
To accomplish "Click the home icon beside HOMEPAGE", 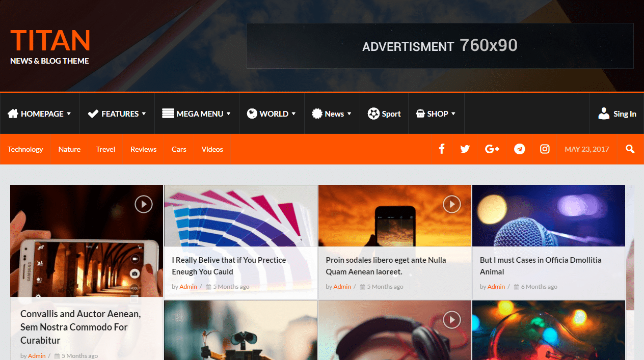I will click(x=13, y=114).
